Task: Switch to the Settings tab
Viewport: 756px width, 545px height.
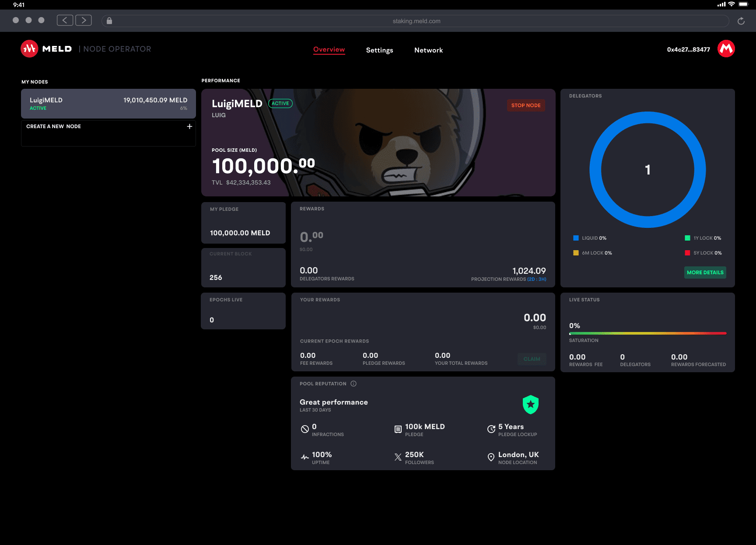Action: point(379,50)
